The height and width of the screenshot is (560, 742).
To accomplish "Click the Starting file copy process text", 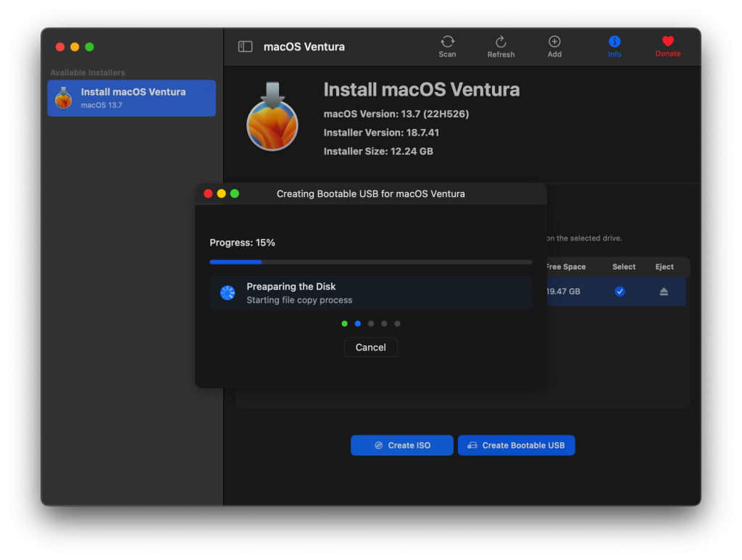I will (x=299, y=300).
